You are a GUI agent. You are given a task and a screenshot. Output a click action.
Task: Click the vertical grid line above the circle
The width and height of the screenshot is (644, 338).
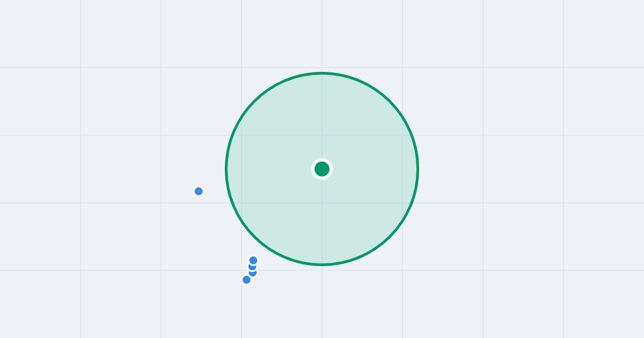322,35
